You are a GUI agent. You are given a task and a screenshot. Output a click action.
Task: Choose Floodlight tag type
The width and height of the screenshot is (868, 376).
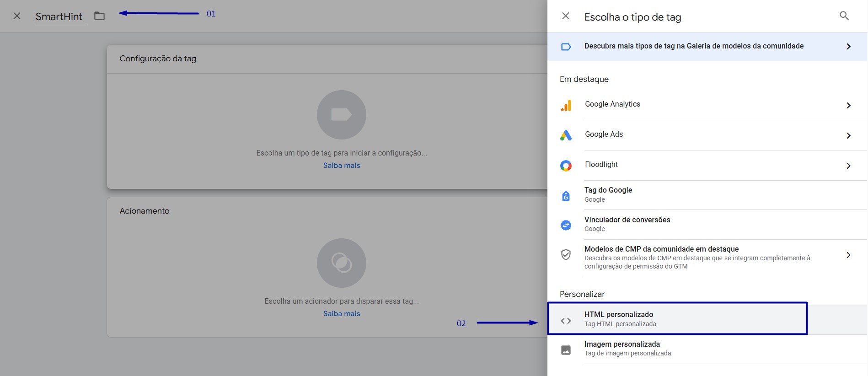[x=707, y=165]
